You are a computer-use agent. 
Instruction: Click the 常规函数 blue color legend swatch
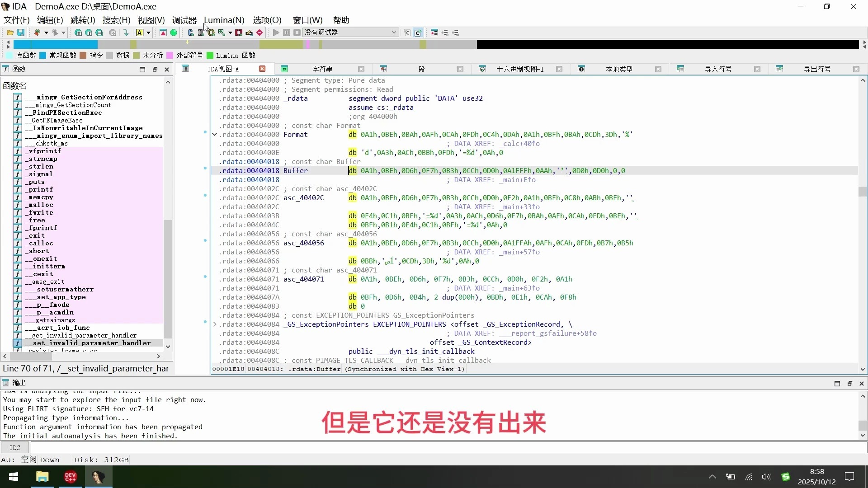42,55
